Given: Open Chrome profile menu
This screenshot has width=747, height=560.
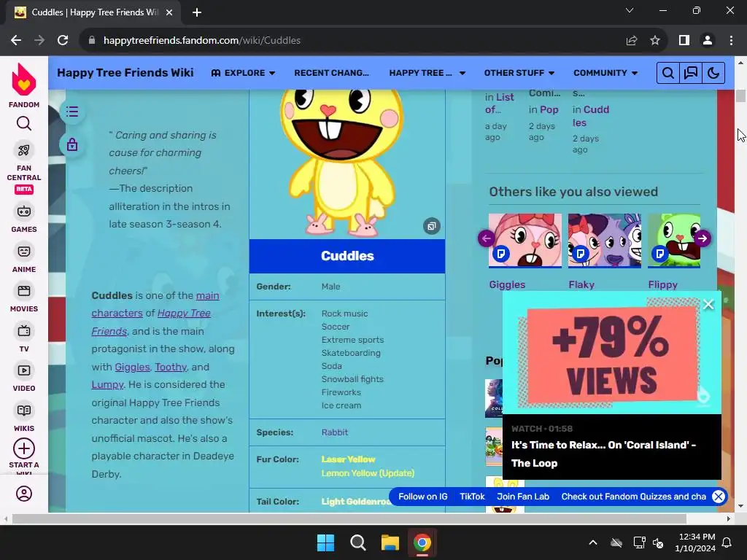Looking at the screenshot, I should [x=708, y=41].
